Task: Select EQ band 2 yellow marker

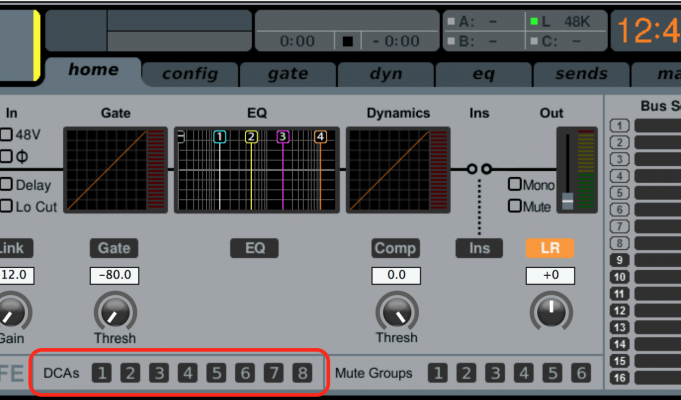Action: [251, 137]
